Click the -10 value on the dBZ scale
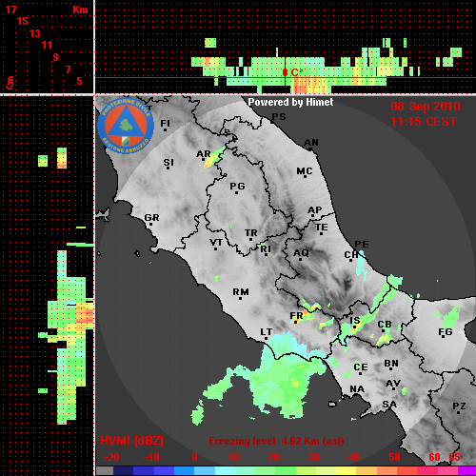The image size is (476, 476). (x=151, y=457)
